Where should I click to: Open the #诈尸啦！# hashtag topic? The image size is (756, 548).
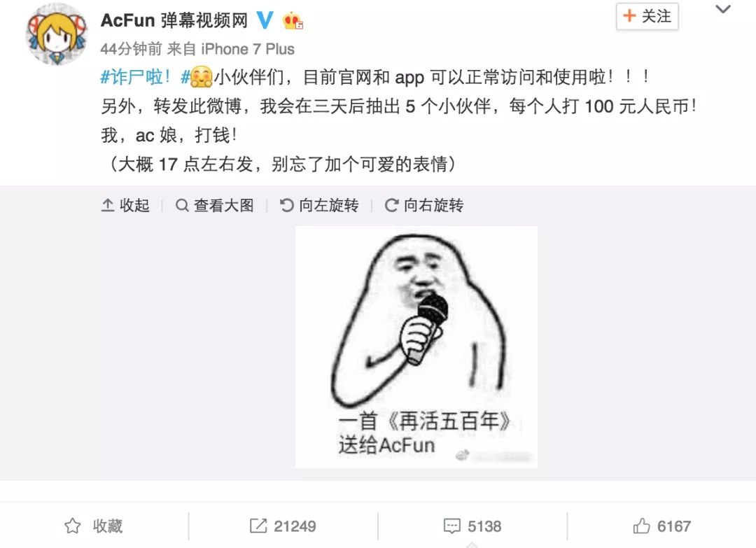pos(145,77)
